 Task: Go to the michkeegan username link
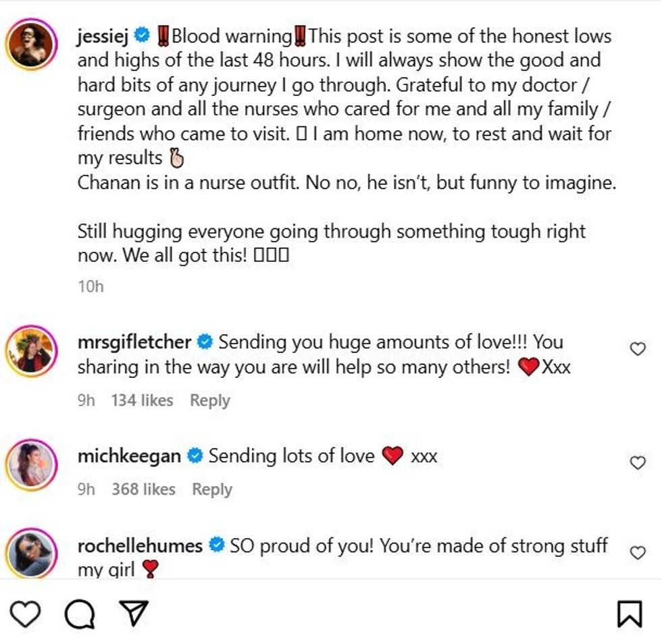click(x=129, y=456)
